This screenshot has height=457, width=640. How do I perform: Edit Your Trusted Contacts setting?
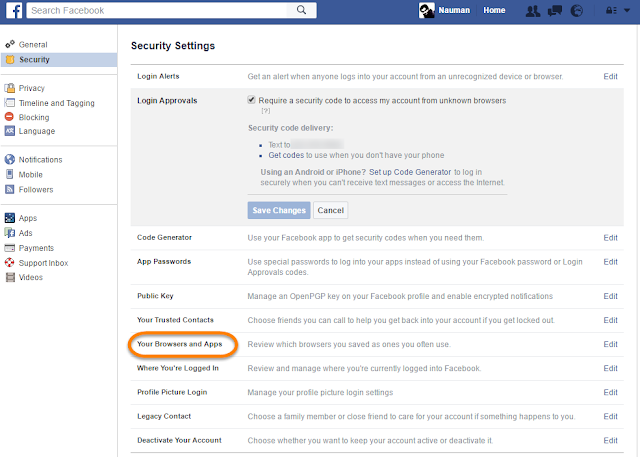tap(610, 320)
